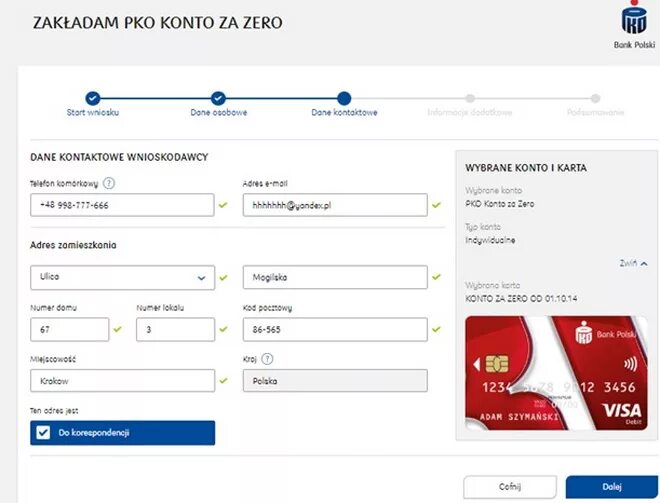Click the chevron arrow in the Ulica combo box
This screenshot has height=503, width=660.
(201, 278)
